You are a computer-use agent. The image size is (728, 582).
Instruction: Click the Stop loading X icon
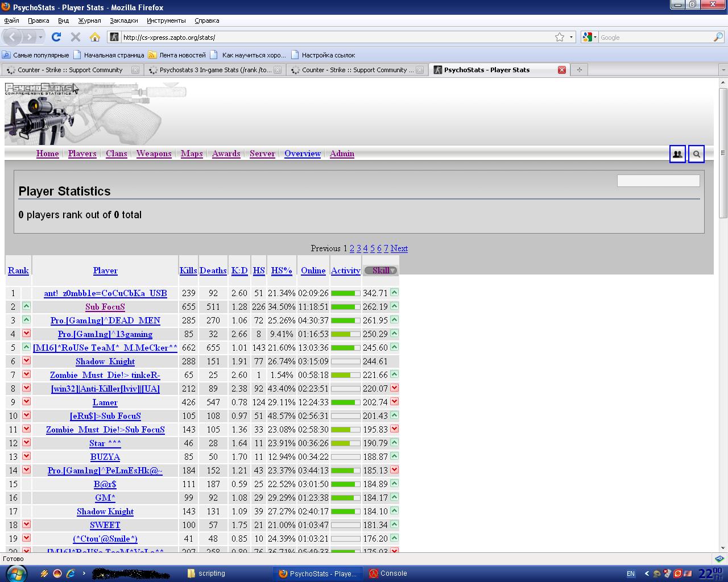75,37
